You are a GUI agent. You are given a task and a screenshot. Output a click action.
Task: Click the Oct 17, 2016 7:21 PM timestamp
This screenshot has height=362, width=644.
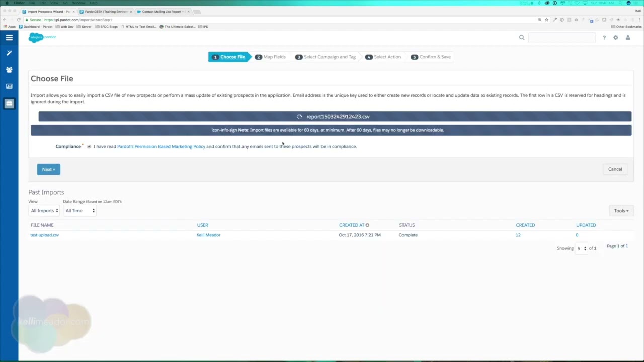click(x=360, y=235)
